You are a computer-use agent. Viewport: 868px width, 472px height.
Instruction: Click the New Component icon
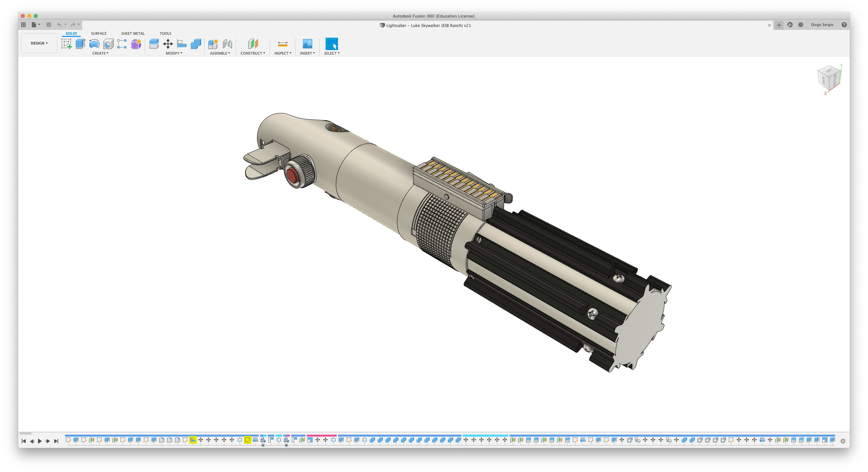click(213, 44)
